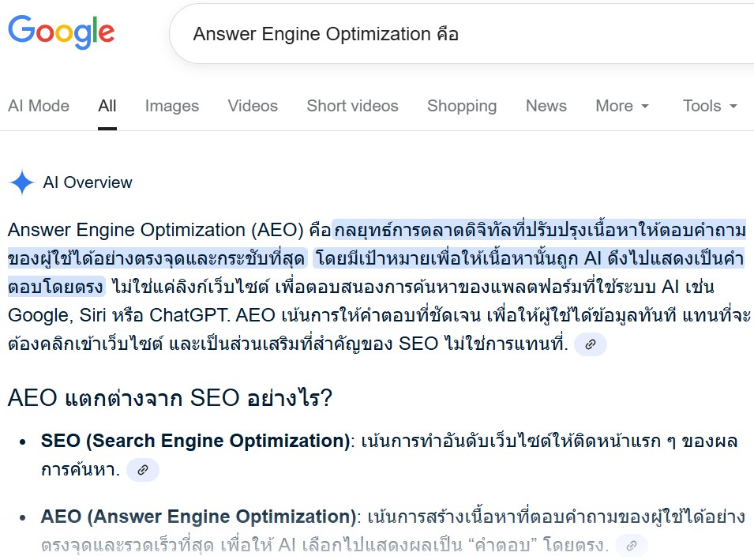The height and width of the screenshot is (560, 754).
Task: Click the Google logo
Action: 61,32
